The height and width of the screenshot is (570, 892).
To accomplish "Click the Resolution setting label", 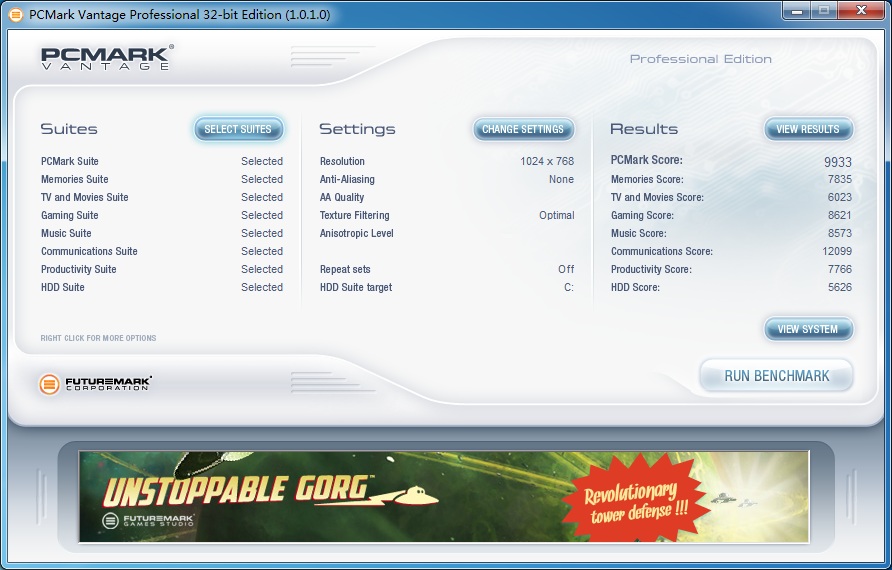I will point(342,161).
